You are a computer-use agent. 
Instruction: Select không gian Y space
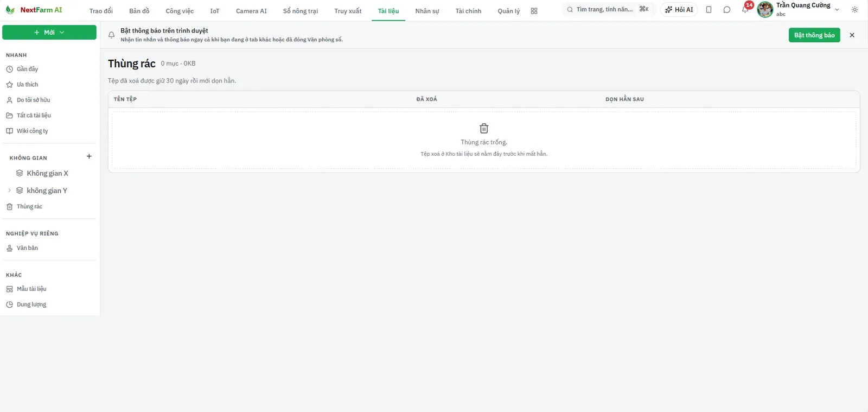pyautogui.click(x=47, y=191)
